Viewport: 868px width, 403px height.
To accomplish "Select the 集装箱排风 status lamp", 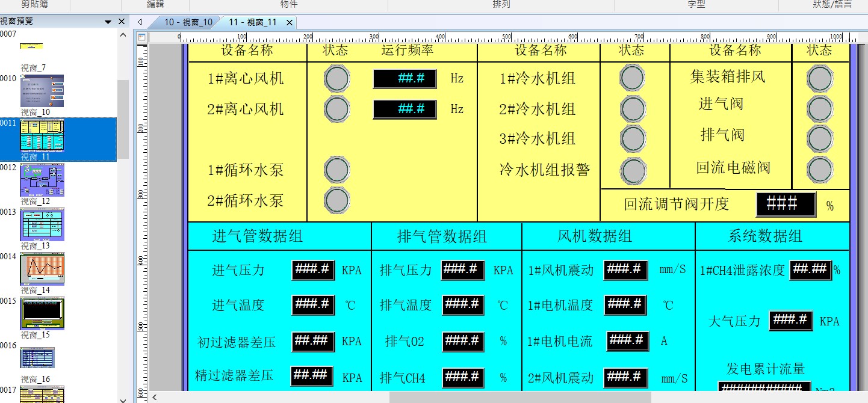I will [820, 78].
